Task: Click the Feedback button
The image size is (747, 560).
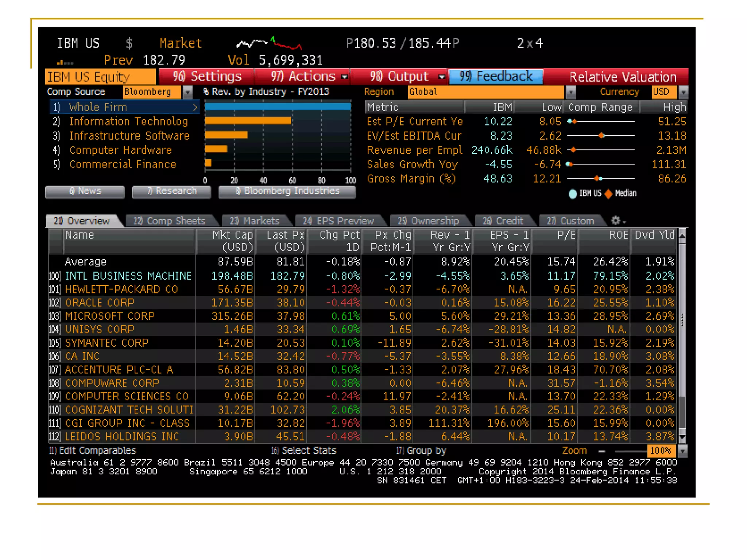Action: pyautogui.click(x=496, y=77)
